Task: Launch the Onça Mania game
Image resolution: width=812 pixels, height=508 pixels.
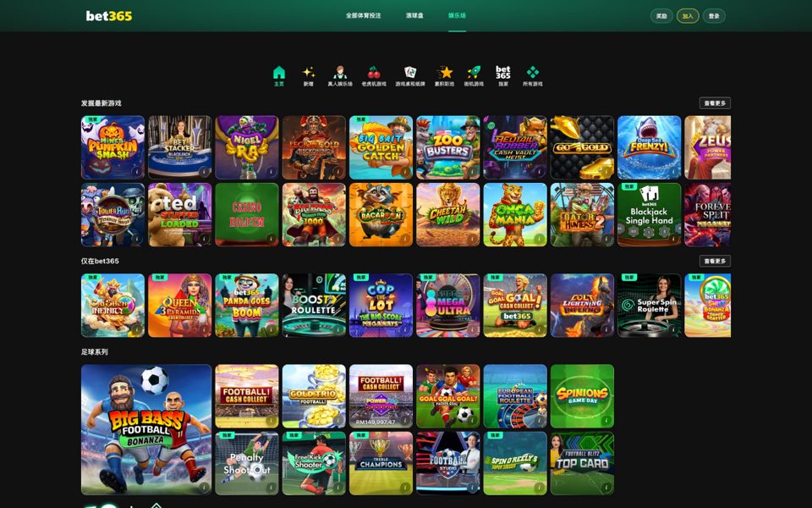Action: tap(515, 214)
